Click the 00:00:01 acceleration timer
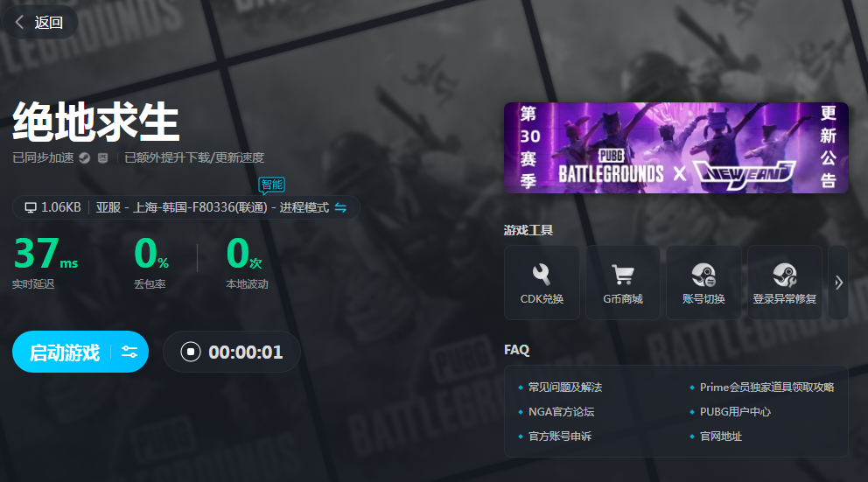 (245, 352)
